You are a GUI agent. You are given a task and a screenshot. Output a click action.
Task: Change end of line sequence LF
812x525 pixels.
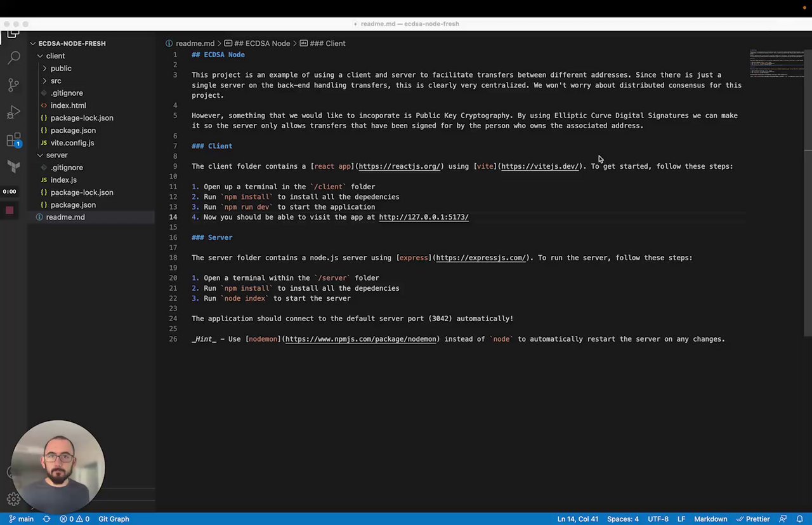(681, 519)
